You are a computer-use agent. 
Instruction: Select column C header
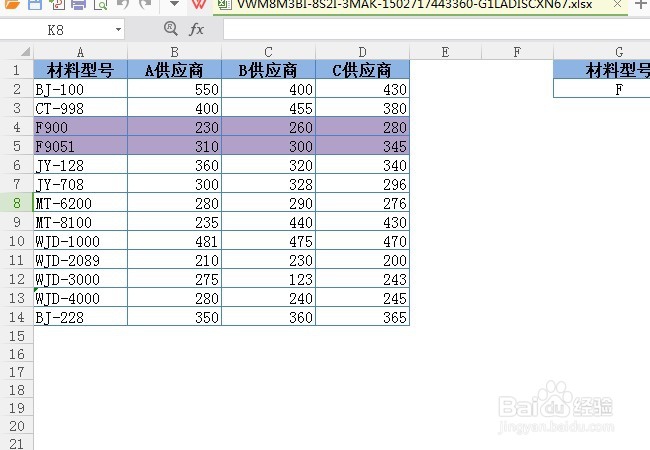[x=269, y=52]
